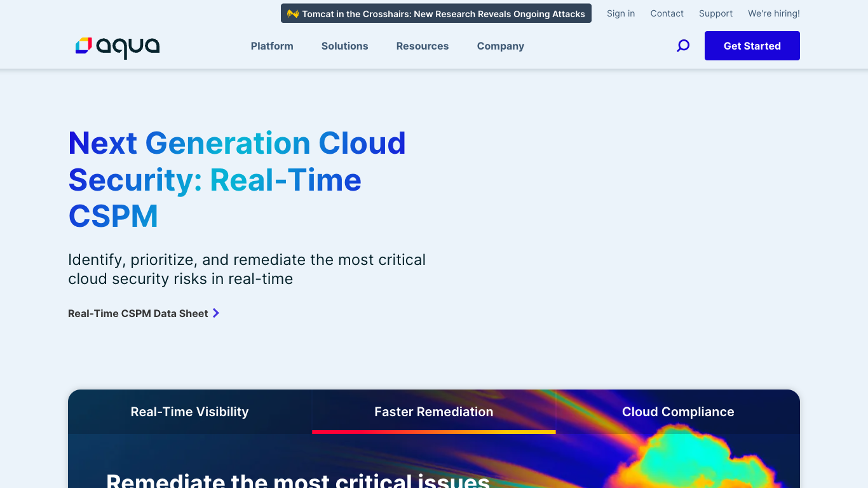Screen dimensions: 868x488
Task: Switch to the Real-Time Visibility tab
Action: [189, 412]
